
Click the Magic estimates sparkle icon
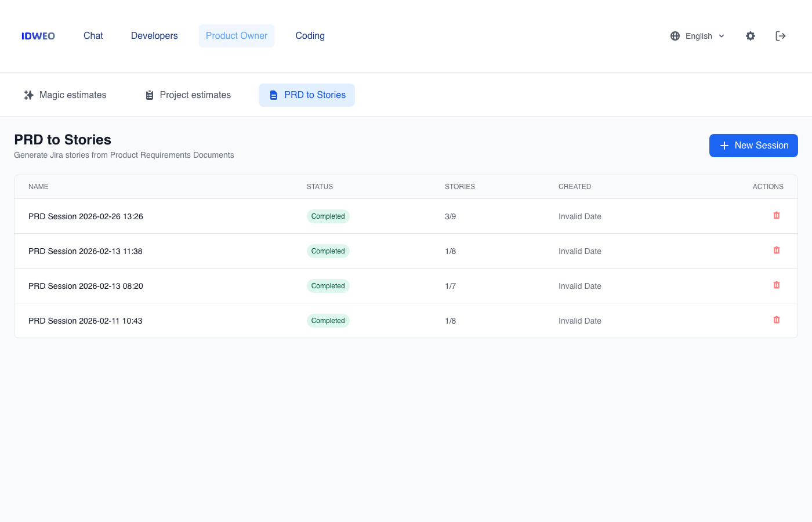(x=29, y=95)
